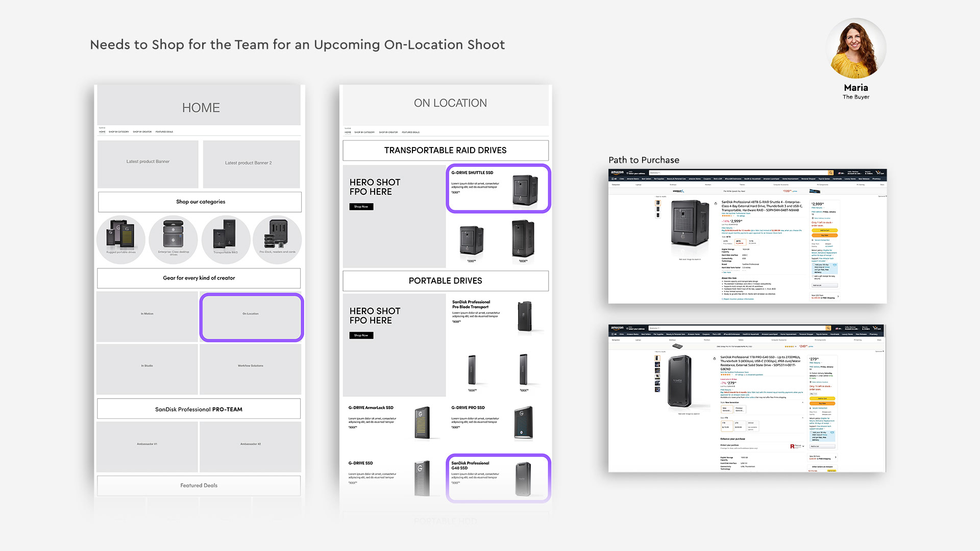Select the 48TB size option on G-RAID page
Viewport: 980px width, 551px height.
pos(740,242)
